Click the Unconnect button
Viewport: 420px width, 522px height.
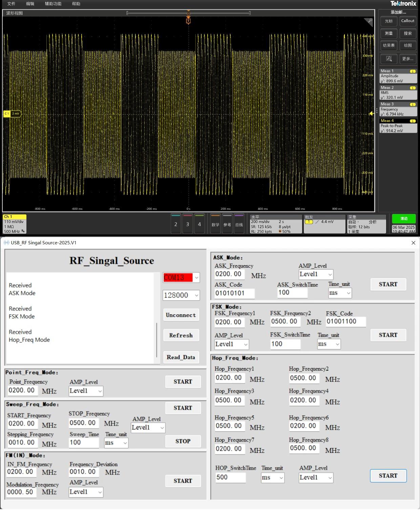[181, 315]
